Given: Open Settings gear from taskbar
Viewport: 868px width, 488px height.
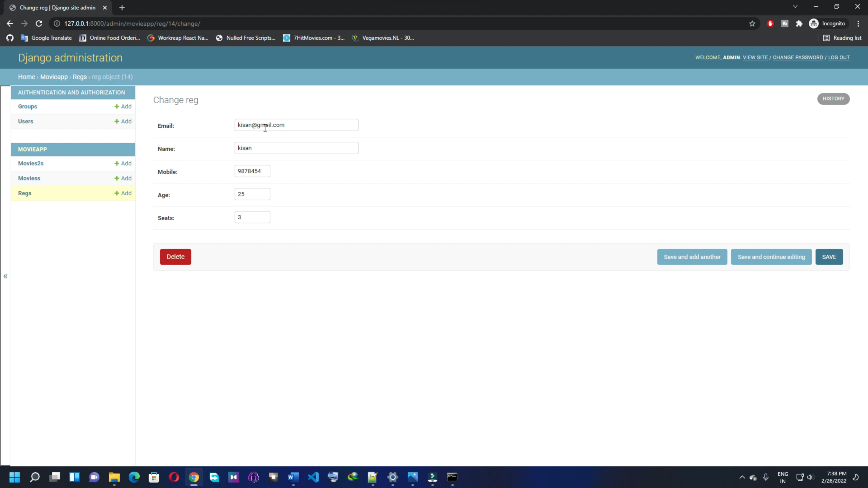Looking at the screenshot, I should [x=392, y=477].
